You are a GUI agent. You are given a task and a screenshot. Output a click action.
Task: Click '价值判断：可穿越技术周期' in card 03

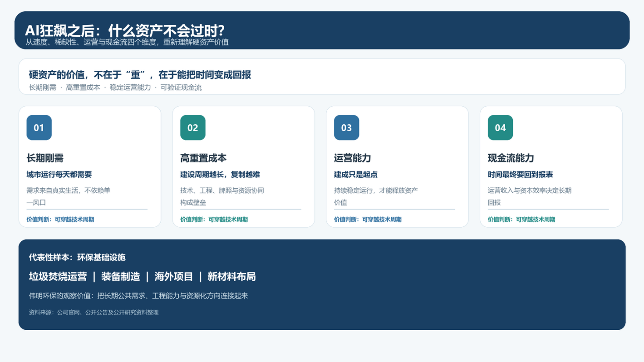pyautogui.click(x=368, y=220)
